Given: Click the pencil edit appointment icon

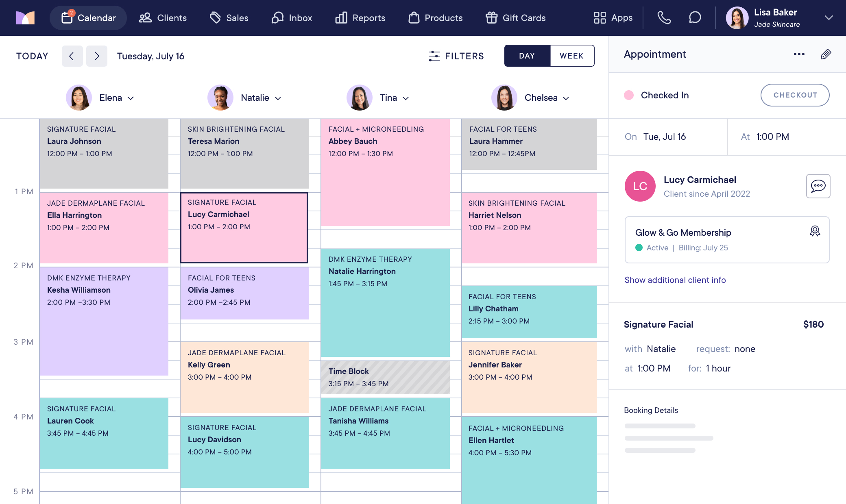Looking at the screenshot, I should point(826,54).
